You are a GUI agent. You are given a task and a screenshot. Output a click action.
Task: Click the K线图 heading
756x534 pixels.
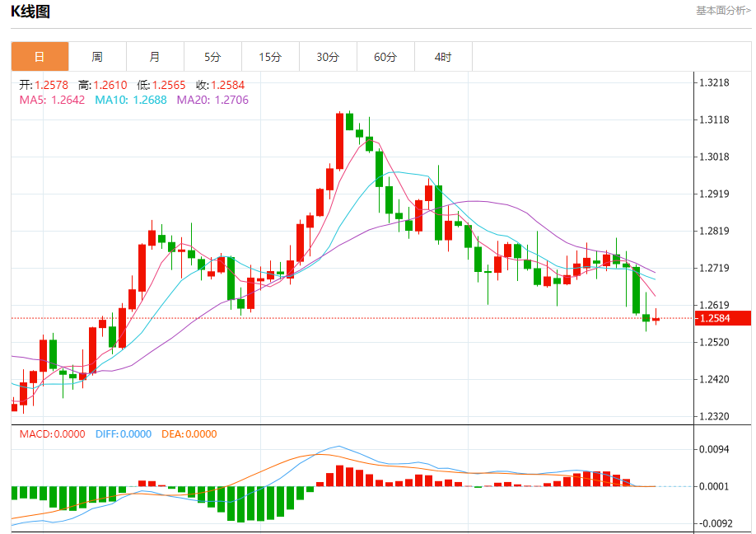pos(30,11)
